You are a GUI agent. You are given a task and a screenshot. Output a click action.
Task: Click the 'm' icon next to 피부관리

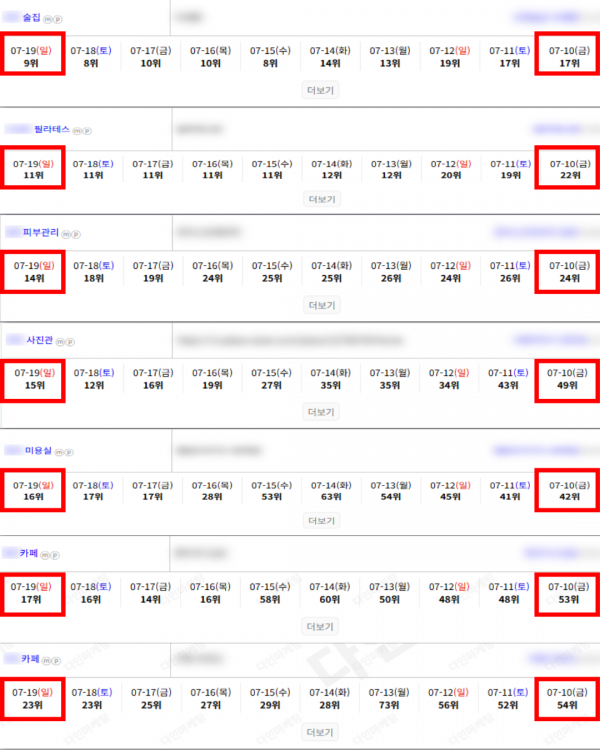[66, 234]
